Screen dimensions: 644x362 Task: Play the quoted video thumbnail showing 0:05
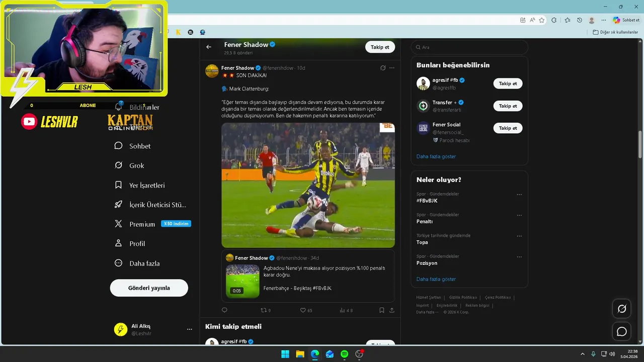pyautogui.click(x=243, y=282)
